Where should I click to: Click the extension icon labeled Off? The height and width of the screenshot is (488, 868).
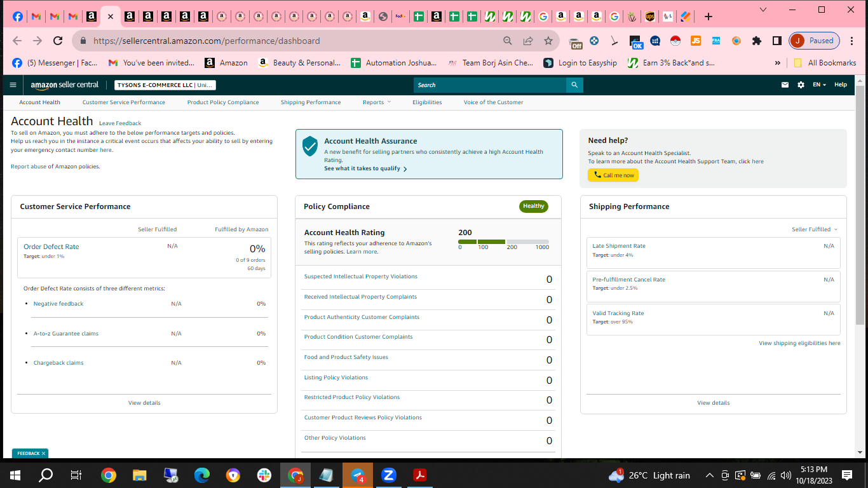point(576,42)
